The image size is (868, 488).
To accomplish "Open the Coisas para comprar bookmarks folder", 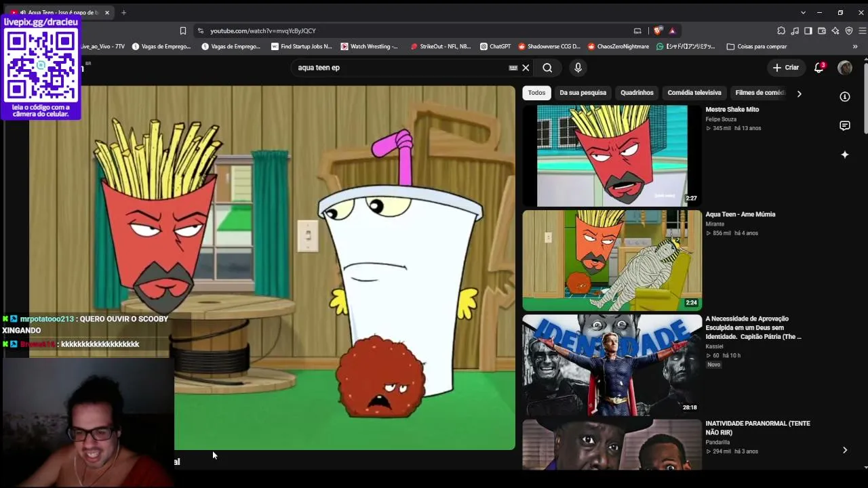I will pyautogui.click(x=757, y=47).
